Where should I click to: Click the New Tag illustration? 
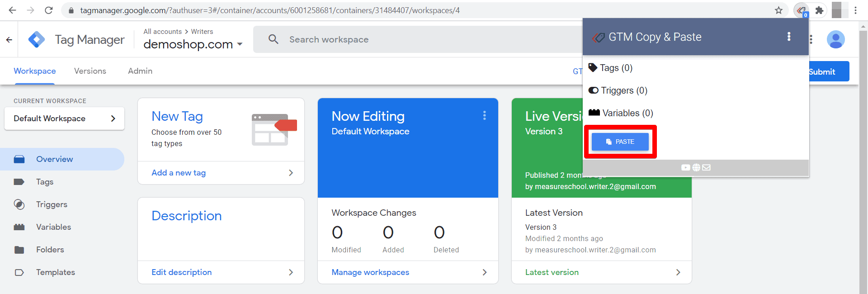click(x=274, y=129)
